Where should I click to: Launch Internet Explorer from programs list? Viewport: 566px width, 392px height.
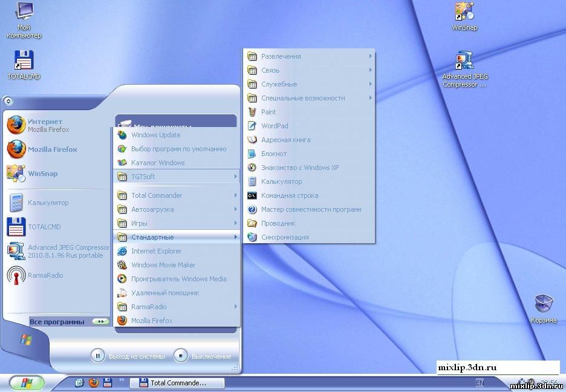pyautogui.click(x=176, y=251)
